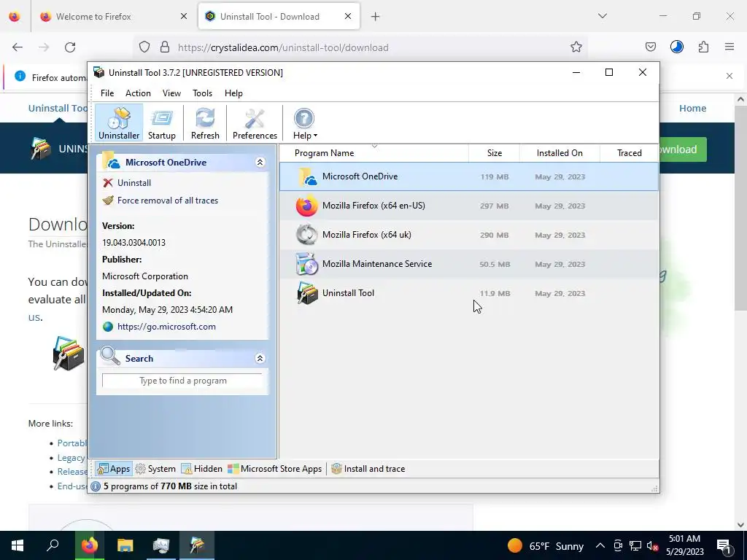The height and width of the screenshot is (560, 747).
Task: Click the '11.9 MB' size cell
Action: (495, 294)
